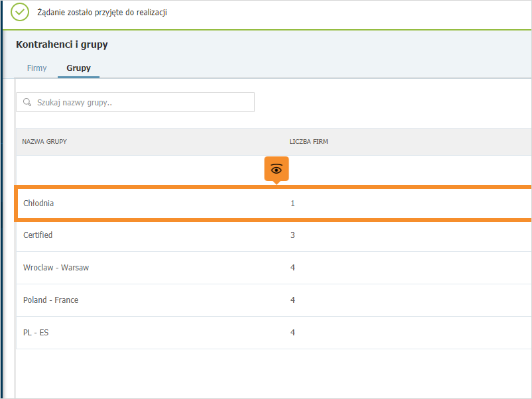Select the Grupy tab

tap(78, 68)
